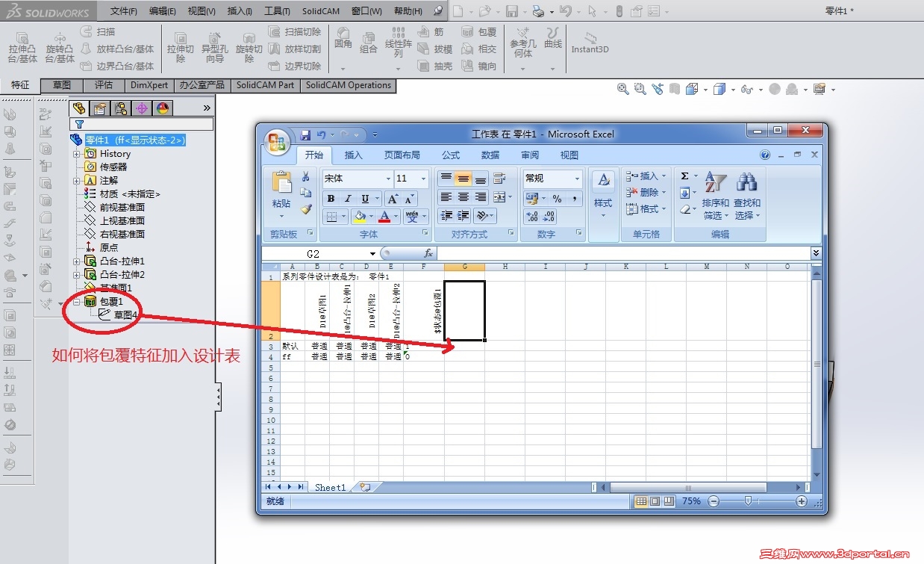Apply the red font color in Excel
The width and height of the screenshot is (924, 564).
384,217
